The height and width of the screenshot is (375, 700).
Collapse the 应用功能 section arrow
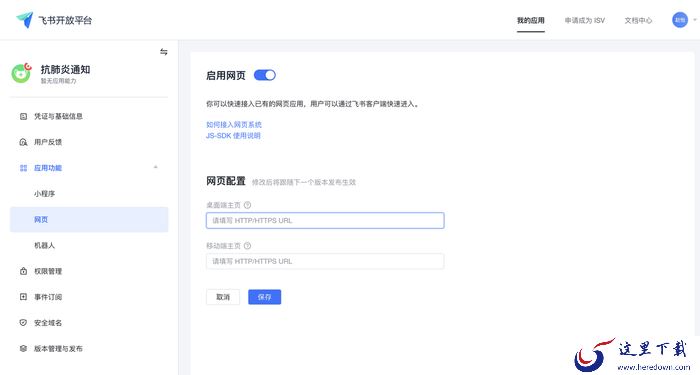[x=156, y=167]
